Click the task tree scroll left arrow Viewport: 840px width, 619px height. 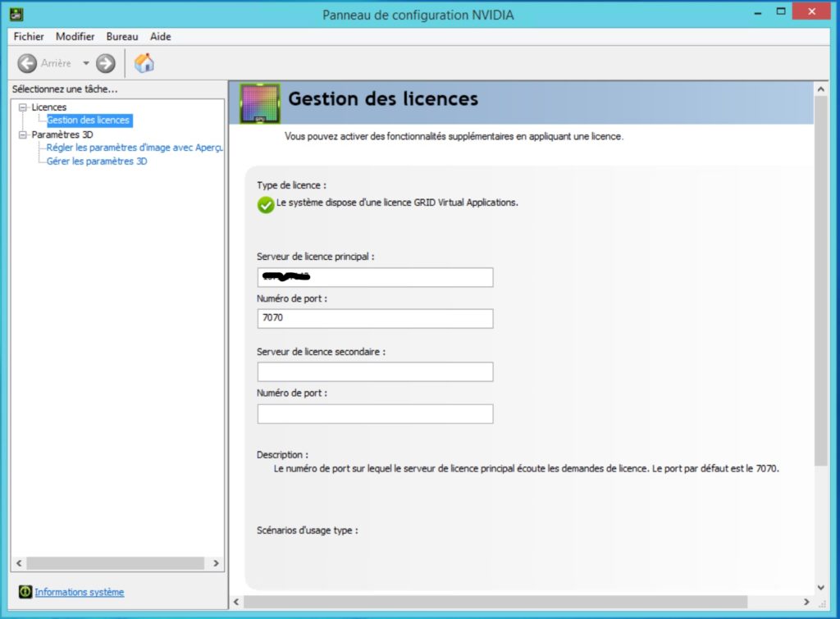click(20, 563)
